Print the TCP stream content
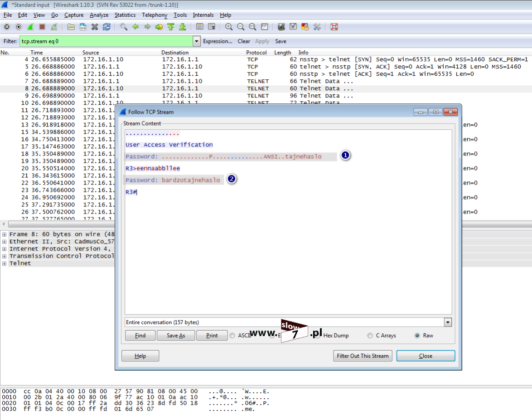The width and height of the screenshot is (532, 420). pos(212,336)
